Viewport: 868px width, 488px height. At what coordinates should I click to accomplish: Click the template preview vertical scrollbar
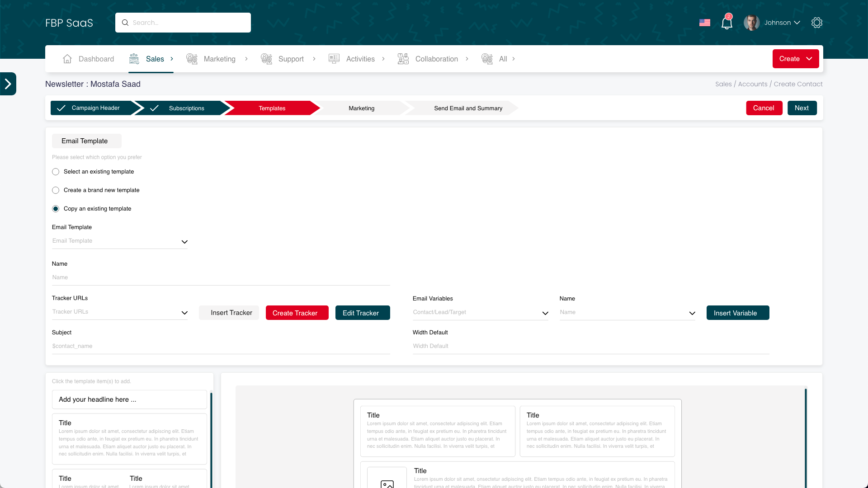click(806, 434)
